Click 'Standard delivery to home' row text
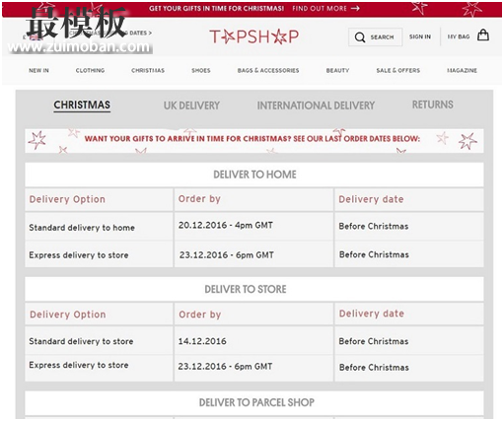504x421 pixels. click(82, 228)
